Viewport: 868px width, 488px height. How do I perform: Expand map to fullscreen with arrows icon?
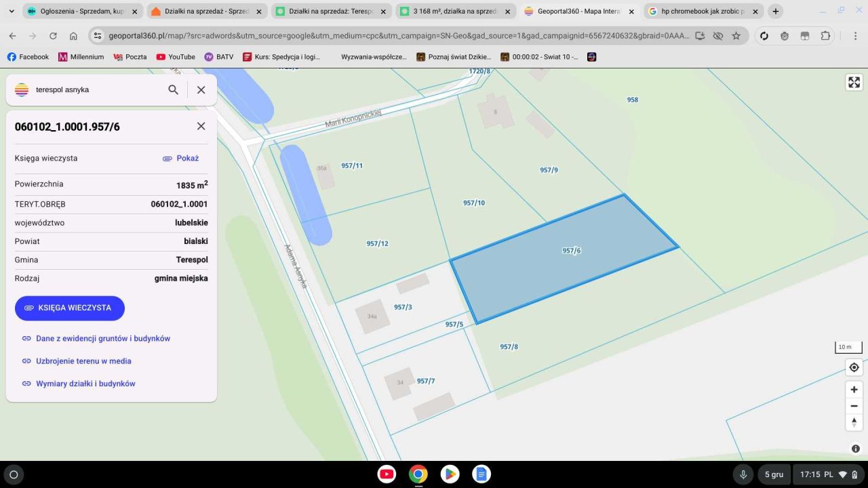coord(854,82)
